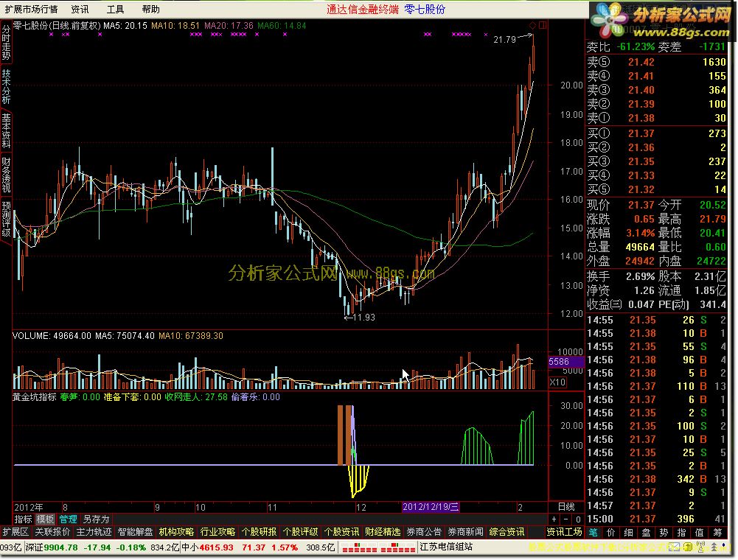Screen dimensions: 738x560
Task: Click the yellow round icon in status bar
Action: tap(688, 547)
